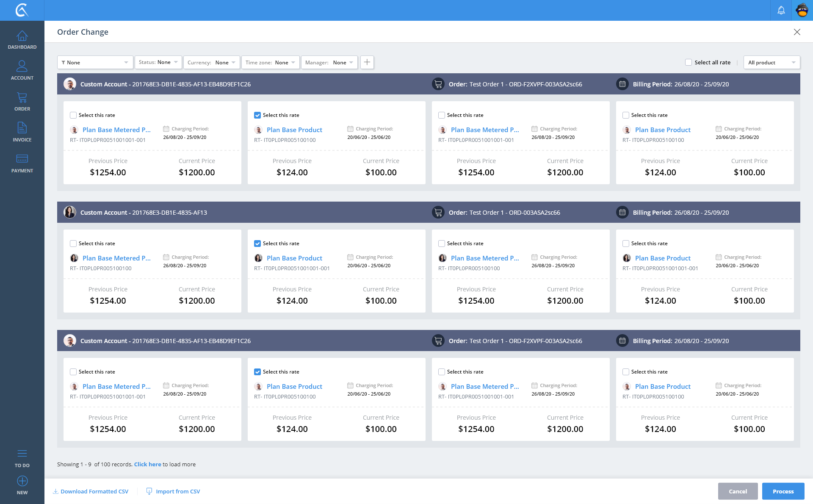Click the Process button
The width and height of the screenshot is (813, 504).
[x=783, y=491]
